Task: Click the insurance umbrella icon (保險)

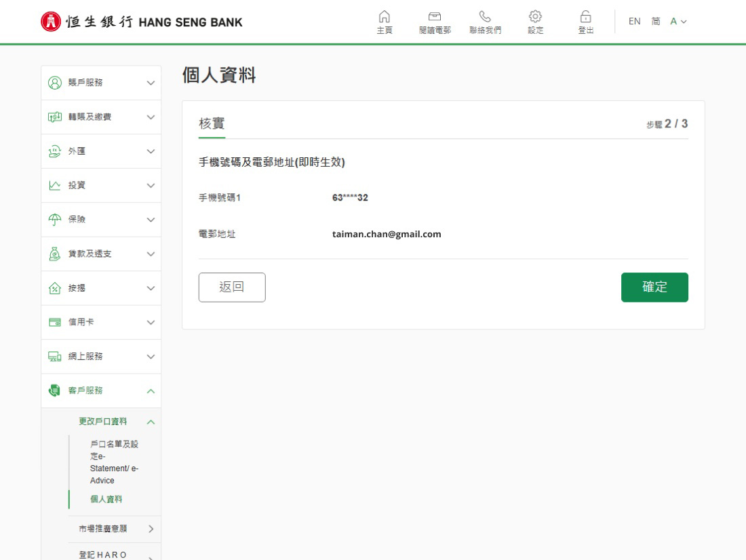Action: point(55,220)
